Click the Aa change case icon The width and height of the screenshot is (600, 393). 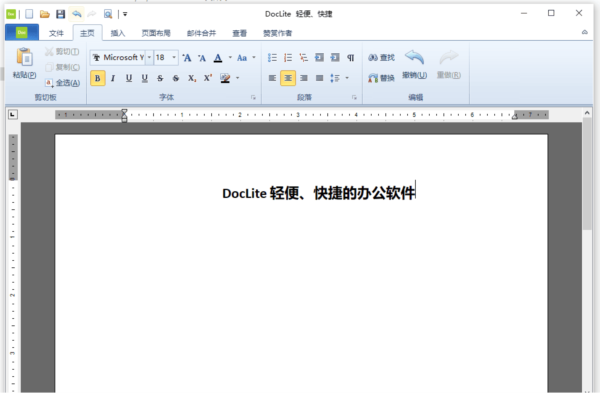242,58
